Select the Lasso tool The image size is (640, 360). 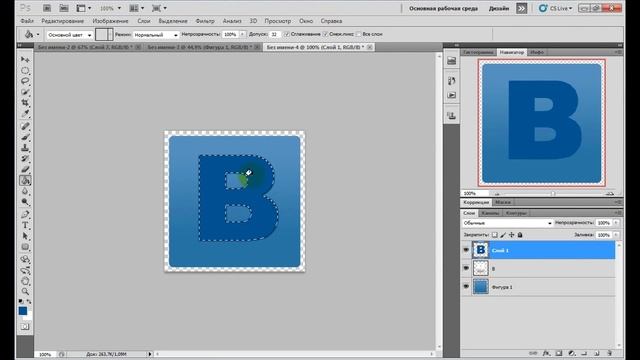(25, 81)
